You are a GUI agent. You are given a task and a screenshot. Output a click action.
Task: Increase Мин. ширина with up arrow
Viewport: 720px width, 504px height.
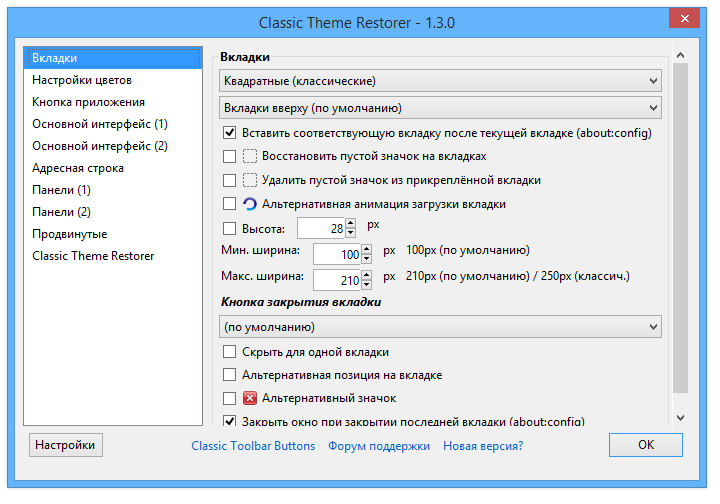[366, 249]
